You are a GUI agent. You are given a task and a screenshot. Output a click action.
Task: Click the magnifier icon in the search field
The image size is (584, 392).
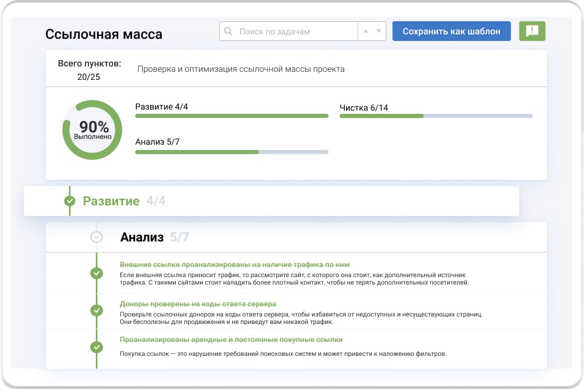tap(228, 31)
